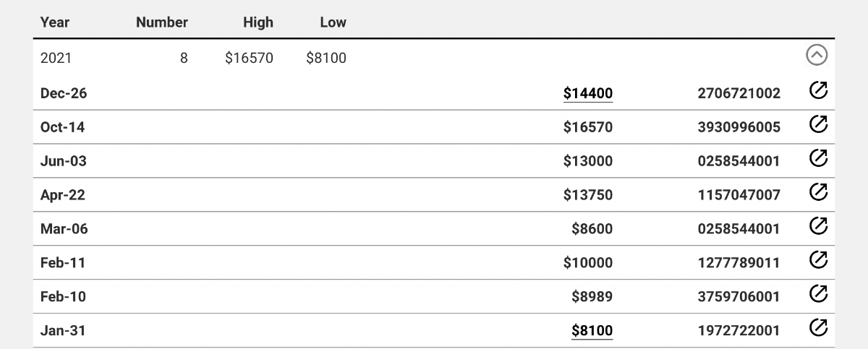The image size is (868, 349).
Task: Click record number 3930996005
Action: (739, 127)
